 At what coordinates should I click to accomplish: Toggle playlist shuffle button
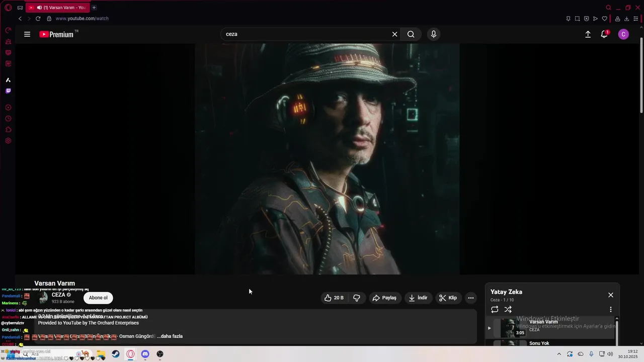click(x=508, y=310)
